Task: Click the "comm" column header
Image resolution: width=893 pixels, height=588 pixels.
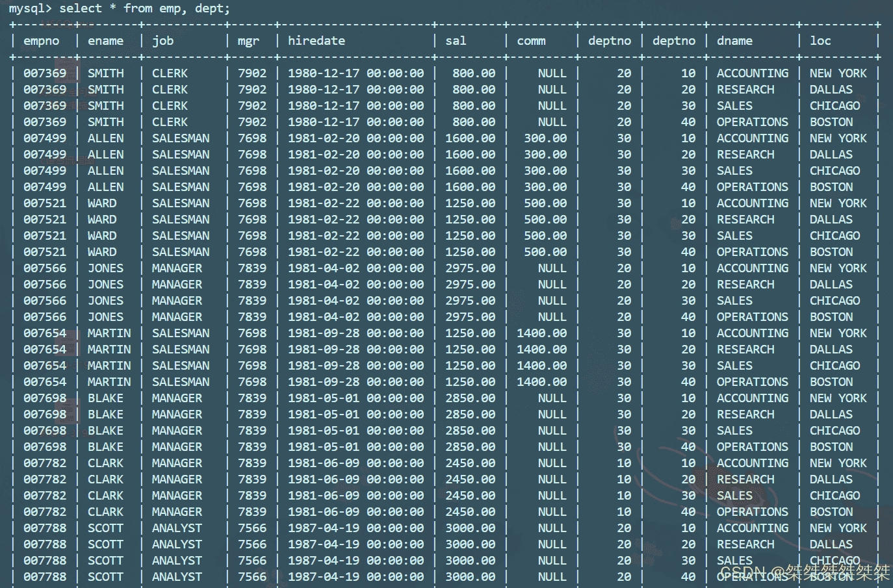Action: pos(531,41)
